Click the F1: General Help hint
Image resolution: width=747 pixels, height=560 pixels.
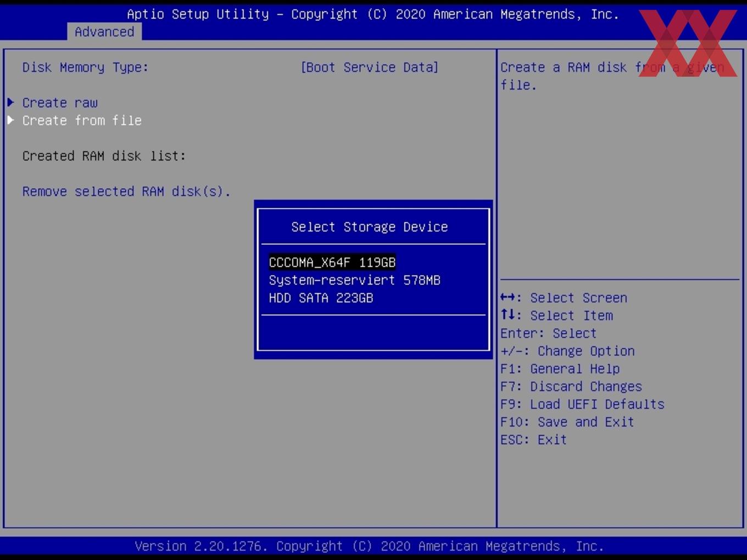click(560, 369)
